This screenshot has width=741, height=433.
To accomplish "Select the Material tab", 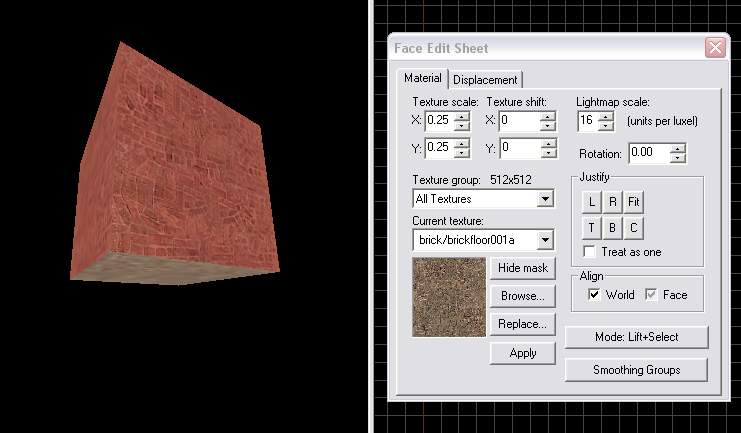I will pos(422,79).
